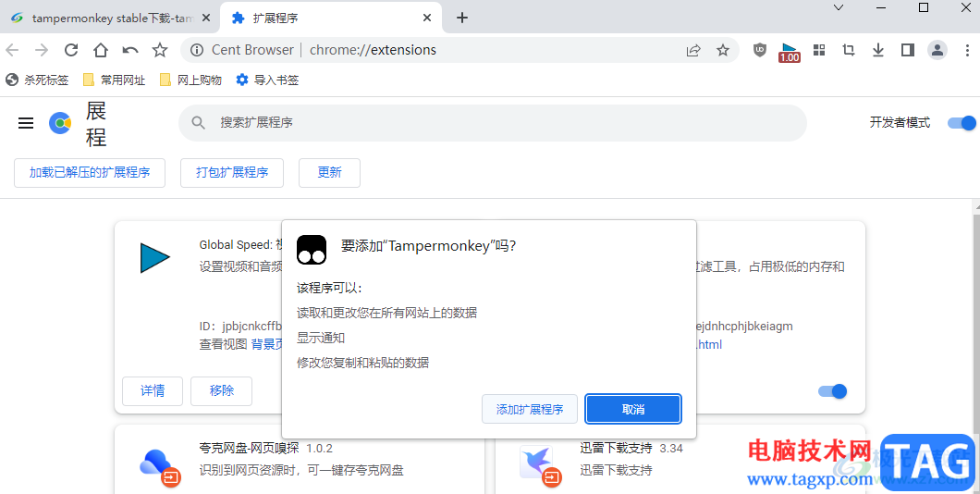The height and width of the screenshot is (494, 980).
Task: Click 修改您复制和粘贴的数据 permission text
Action: coord(362,363)
